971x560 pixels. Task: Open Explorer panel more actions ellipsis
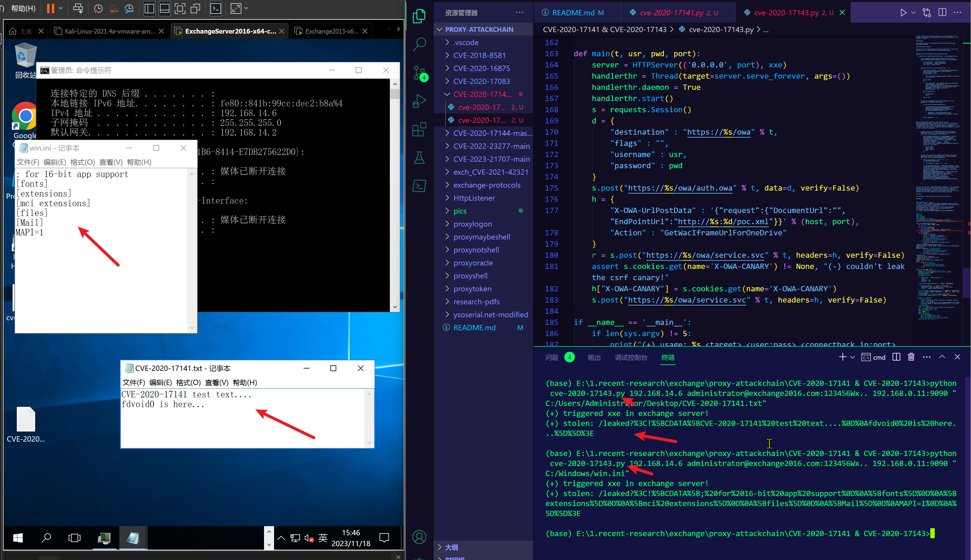point(519,13)
